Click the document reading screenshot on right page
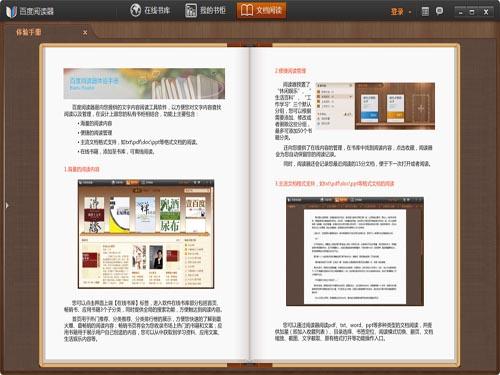This screenshot has height=375, width=500. (x=355, y=251)
